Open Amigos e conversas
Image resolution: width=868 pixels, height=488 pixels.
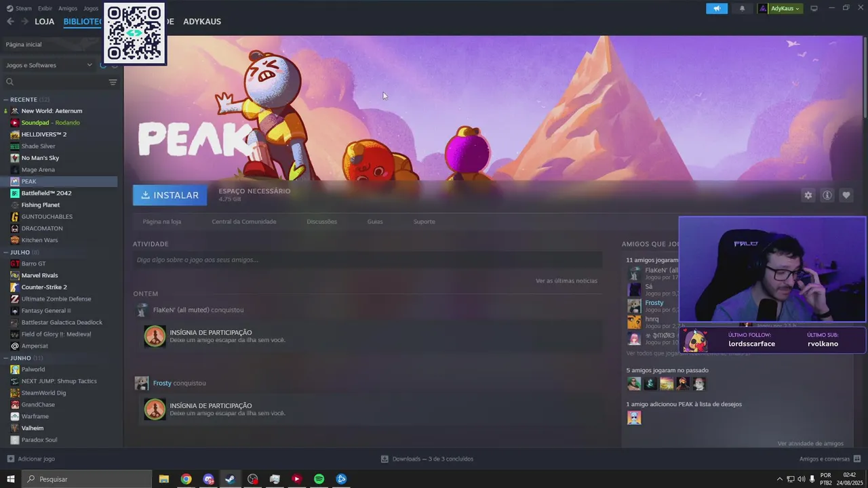click(830, 459)
